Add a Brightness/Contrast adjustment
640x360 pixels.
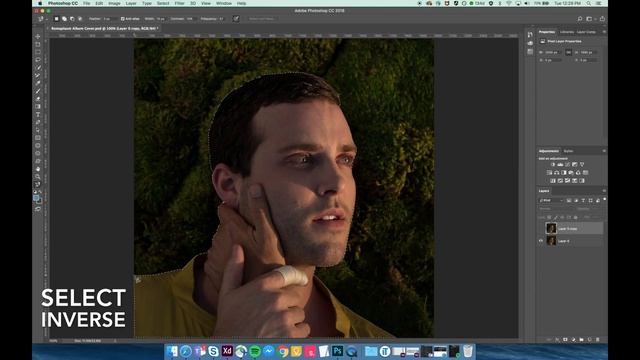553,164
